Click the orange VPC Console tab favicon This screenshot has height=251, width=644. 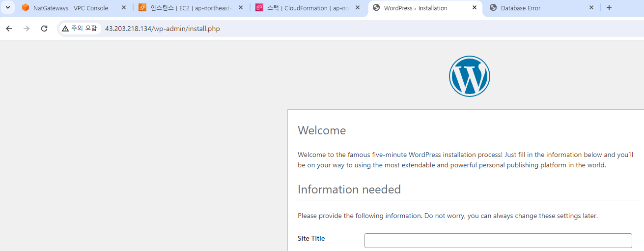coord(26,8)
